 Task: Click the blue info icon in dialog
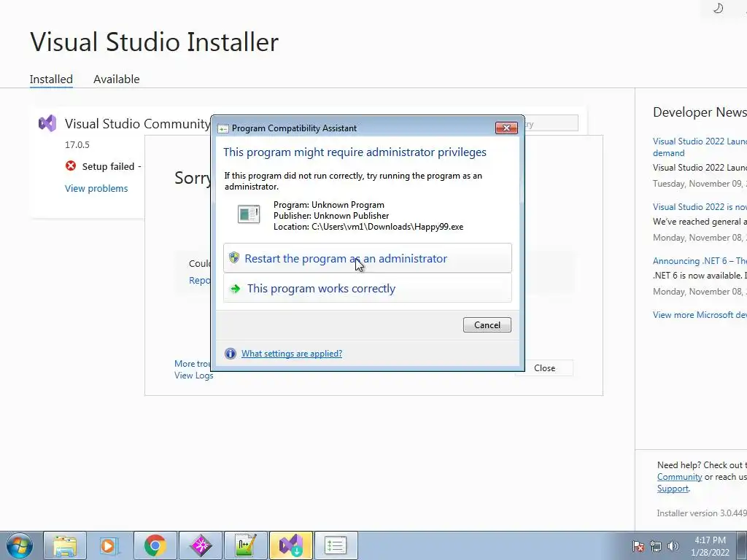230,354
